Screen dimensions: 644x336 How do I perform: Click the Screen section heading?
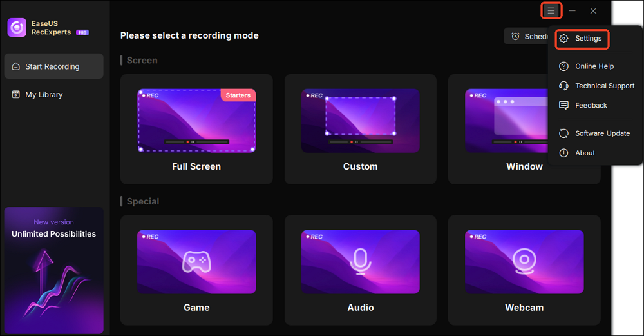pos(142,60)
